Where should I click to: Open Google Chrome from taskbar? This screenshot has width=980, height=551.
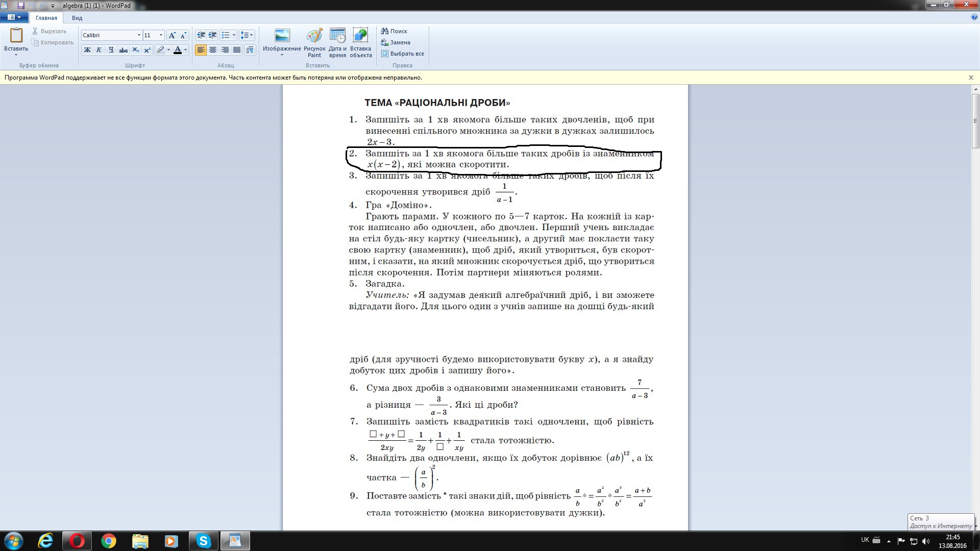[x=109, y=541]
